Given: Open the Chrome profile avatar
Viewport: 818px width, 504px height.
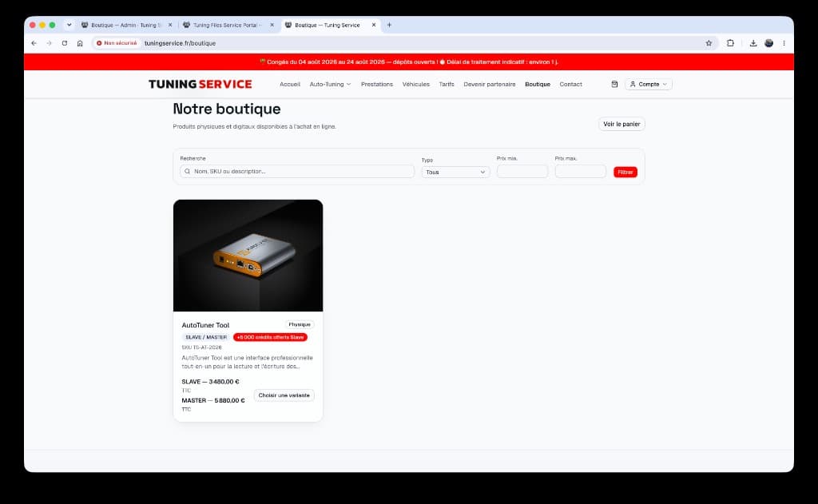Looking at the screenshot, I should pyautogui.click(x=769, y=43).
